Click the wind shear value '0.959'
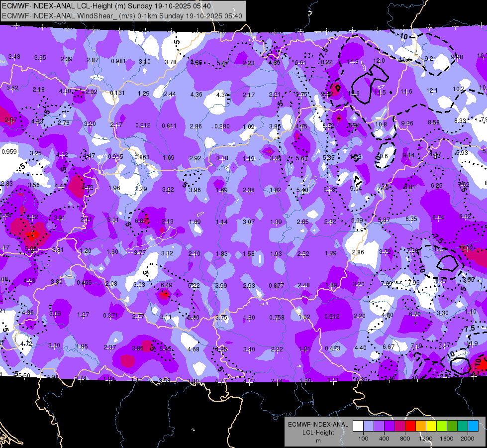This screenshot has height=448, width=487. [x=9, y=152]
